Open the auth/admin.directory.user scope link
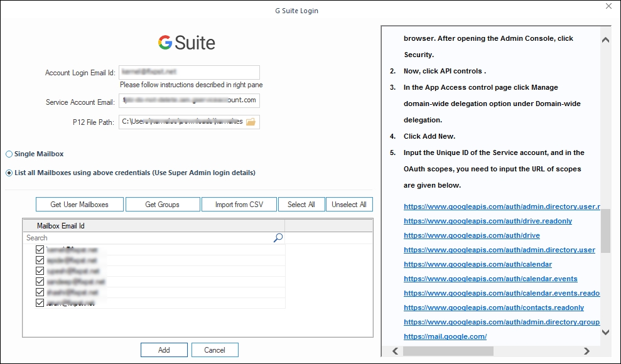 [x=499, y=250]
